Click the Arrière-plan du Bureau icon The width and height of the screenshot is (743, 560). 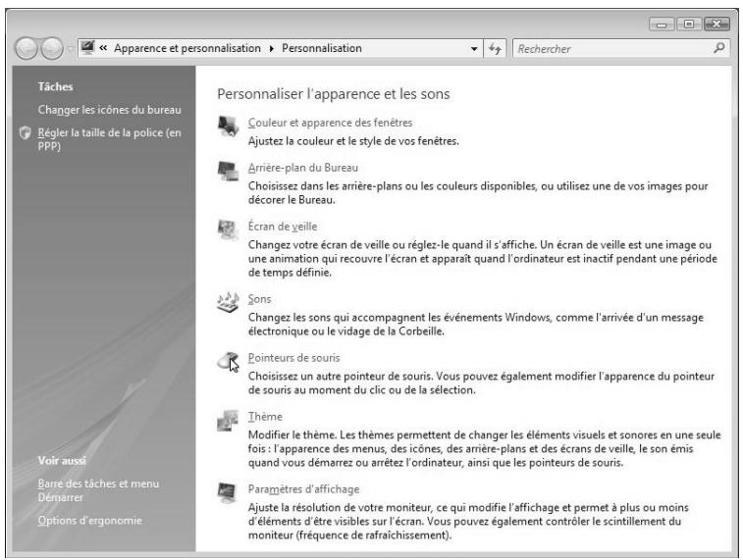pyautogui.click(x=228, y=171)
